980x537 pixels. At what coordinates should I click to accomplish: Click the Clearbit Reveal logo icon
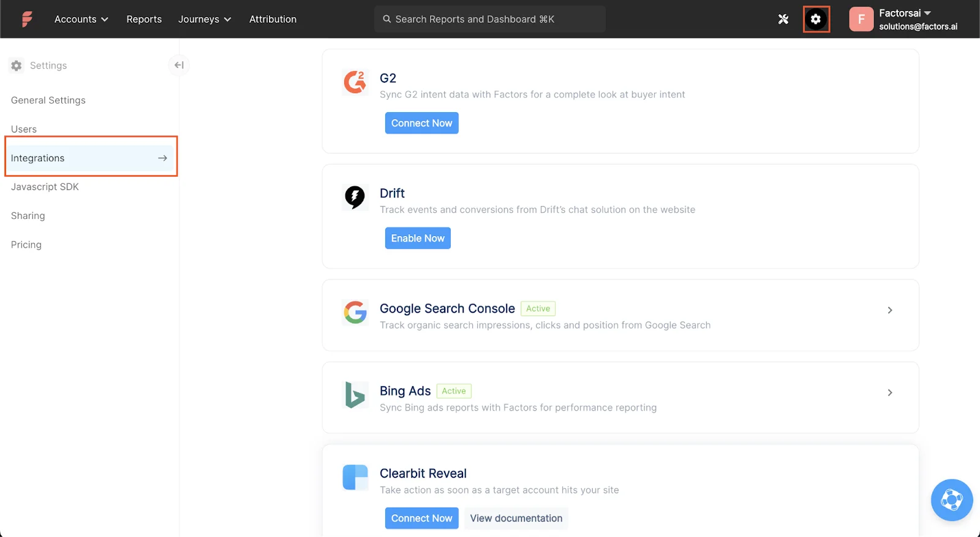click(355, 477)
